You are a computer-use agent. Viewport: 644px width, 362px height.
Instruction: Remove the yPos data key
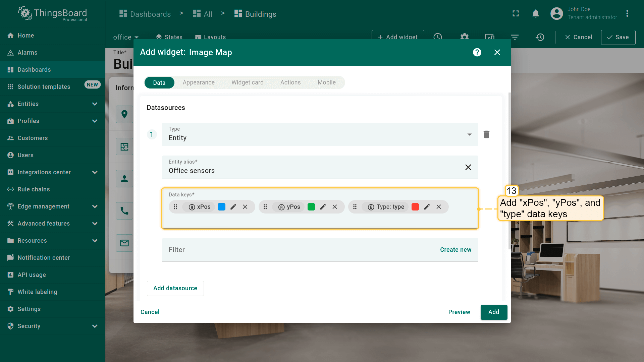334,207
